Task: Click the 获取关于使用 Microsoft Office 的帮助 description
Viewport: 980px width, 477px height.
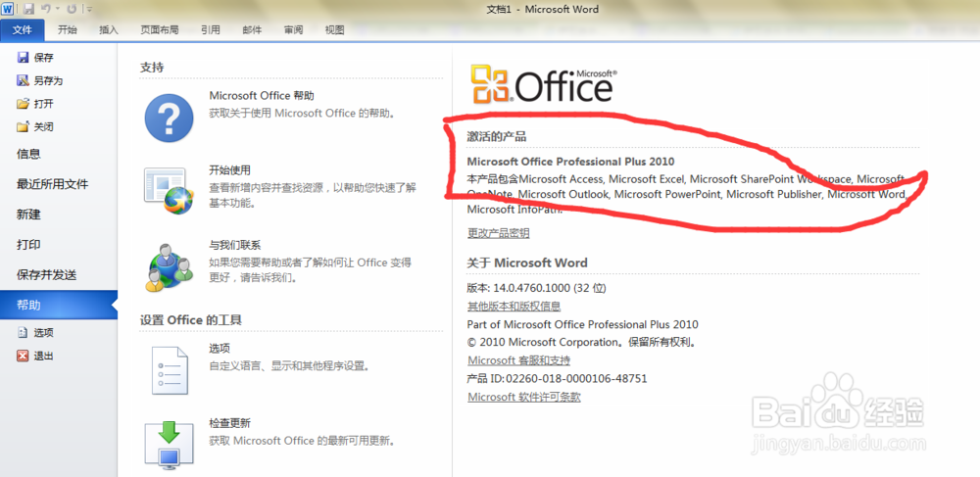Action: point(302,114)
